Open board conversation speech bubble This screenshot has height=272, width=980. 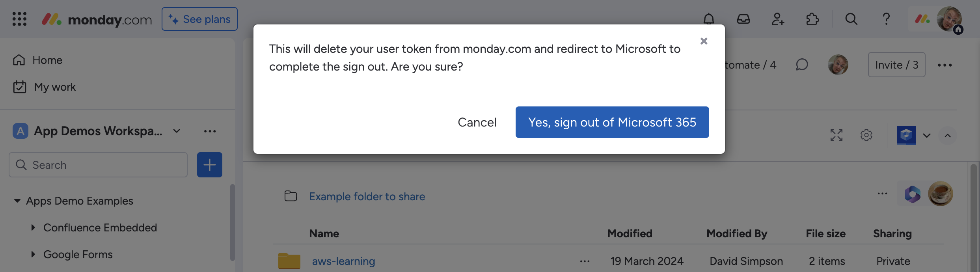pos(802,65)
